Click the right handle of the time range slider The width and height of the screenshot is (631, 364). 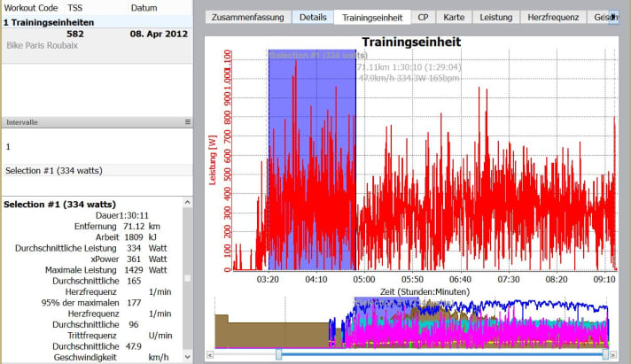click(x=604, y=354)
